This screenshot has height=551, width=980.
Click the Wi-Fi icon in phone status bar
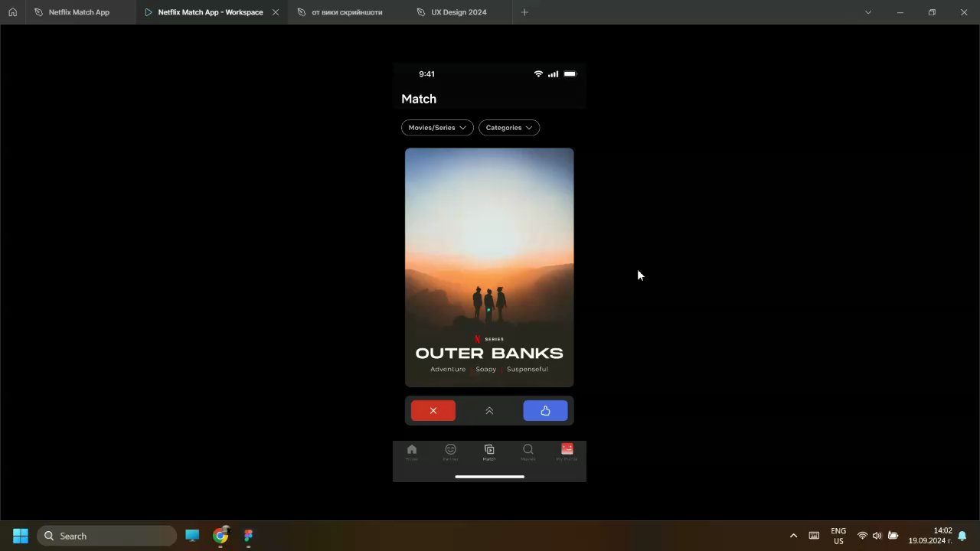point(538,74)
